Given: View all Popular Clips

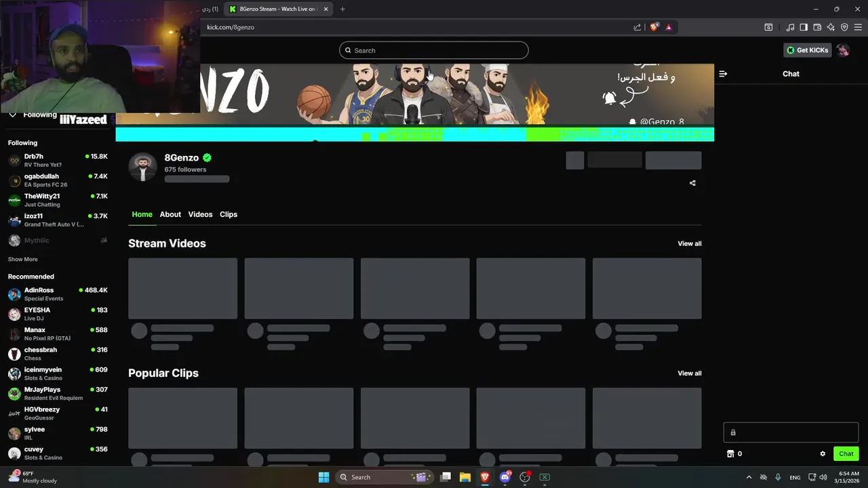Looking at the screenshot, I should 690,373.
